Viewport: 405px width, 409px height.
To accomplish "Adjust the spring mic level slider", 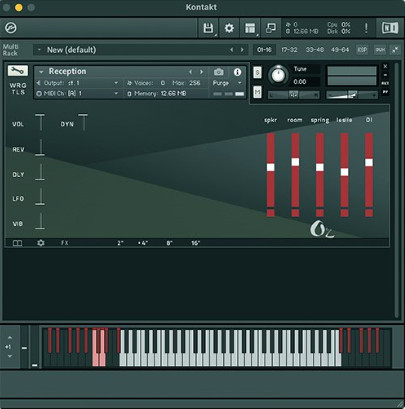I will [x=320, y=167].
